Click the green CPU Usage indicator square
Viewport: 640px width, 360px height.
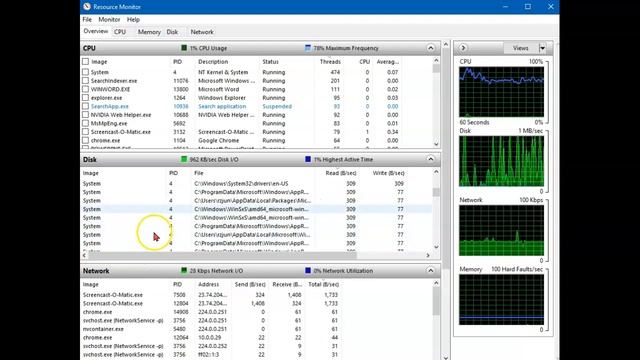[184, 48]
